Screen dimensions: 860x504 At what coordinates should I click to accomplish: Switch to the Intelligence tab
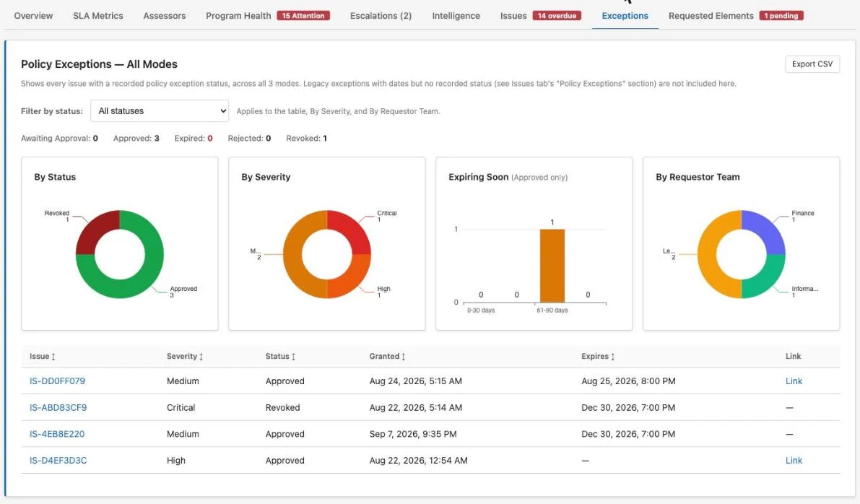pyautogui.click(x=456, y=16)
